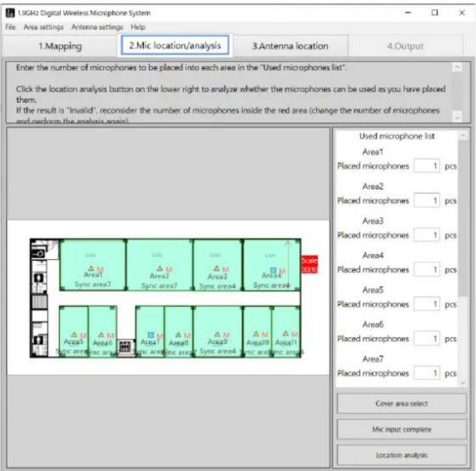The image size is (476, 471).
Task: Select the triangle antenna marker in Area5
Action: pyautogui.click(x=74, y=334)
